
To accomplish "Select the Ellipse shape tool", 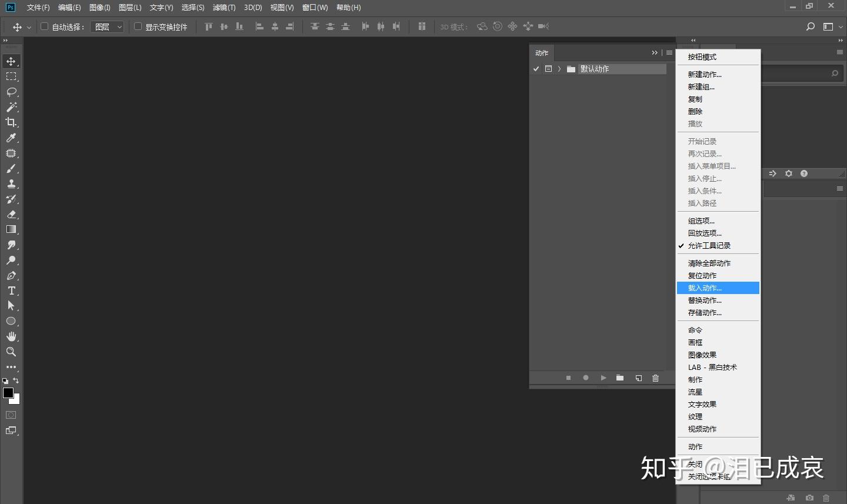I will coord(11,321).
